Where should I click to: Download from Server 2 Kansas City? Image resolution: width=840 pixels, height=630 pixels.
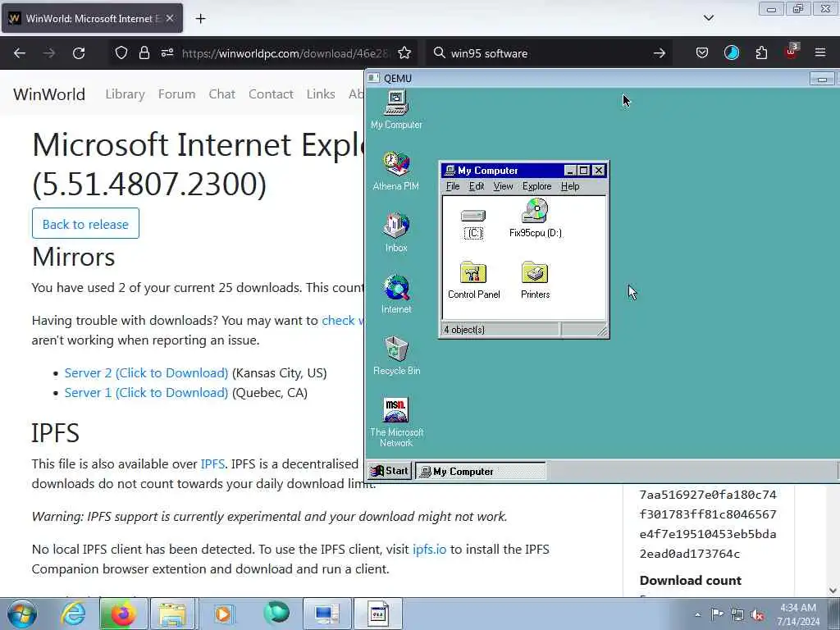click(146, 373)
